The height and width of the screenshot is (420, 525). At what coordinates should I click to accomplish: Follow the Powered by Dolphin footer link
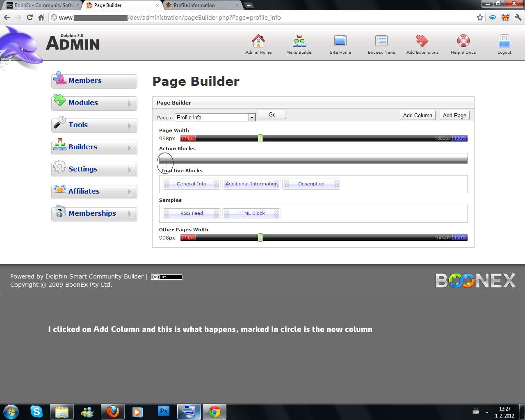pyautogui.click(x=77, y=276)
